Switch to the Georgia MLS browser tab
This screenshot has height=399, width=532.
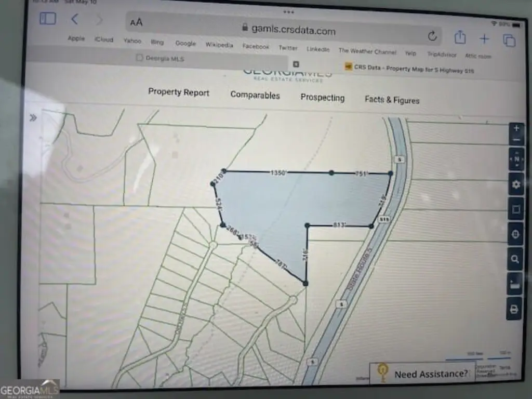click(164, 58)
